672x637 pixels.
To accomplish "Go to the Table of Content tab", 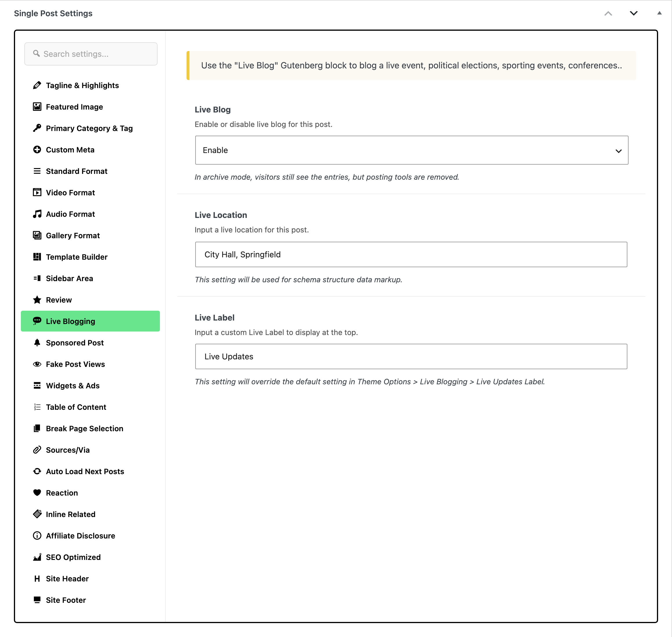I will coord(90,407).
